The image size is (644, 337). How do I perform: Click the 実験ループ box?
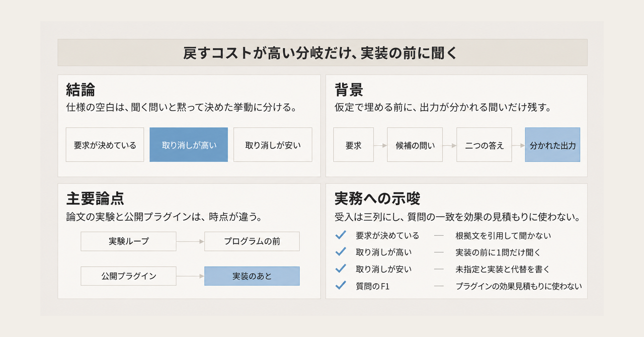(x=128, y=241)
